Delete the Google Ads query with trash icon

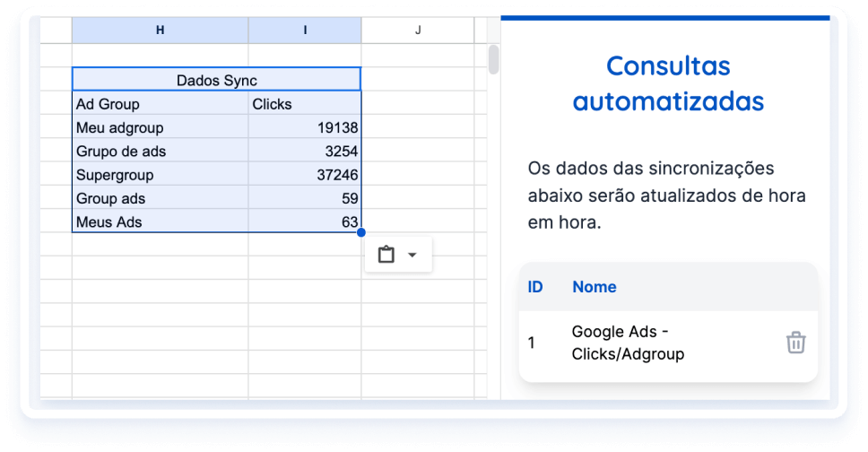[795, 343]
